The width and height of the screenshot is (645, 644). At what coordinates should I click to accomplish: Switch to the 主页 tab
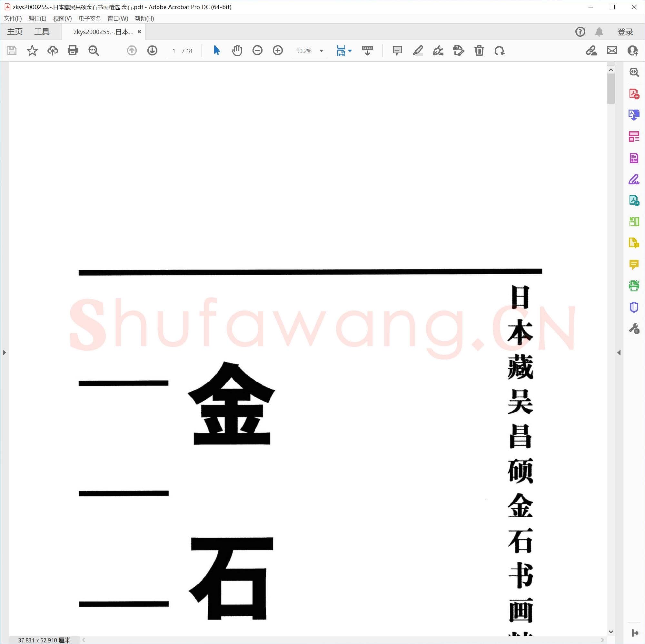tap(15, 31)
